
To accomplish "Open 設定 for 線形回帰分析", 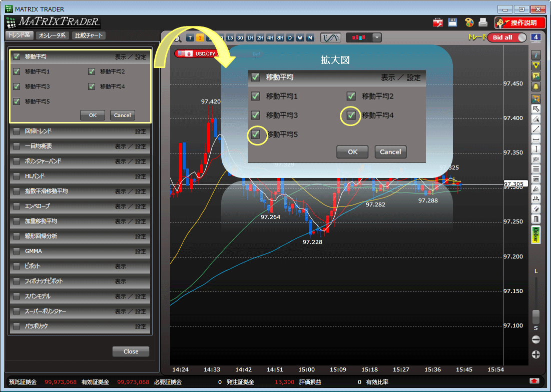I will (x=141, y=236).
